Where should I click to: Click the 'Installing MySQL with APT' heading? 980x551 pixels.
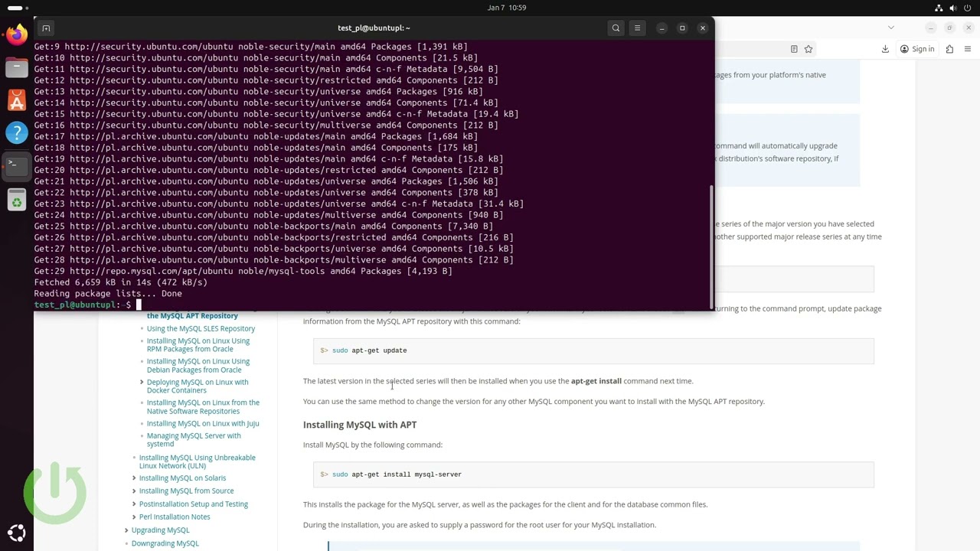[360, 425]
